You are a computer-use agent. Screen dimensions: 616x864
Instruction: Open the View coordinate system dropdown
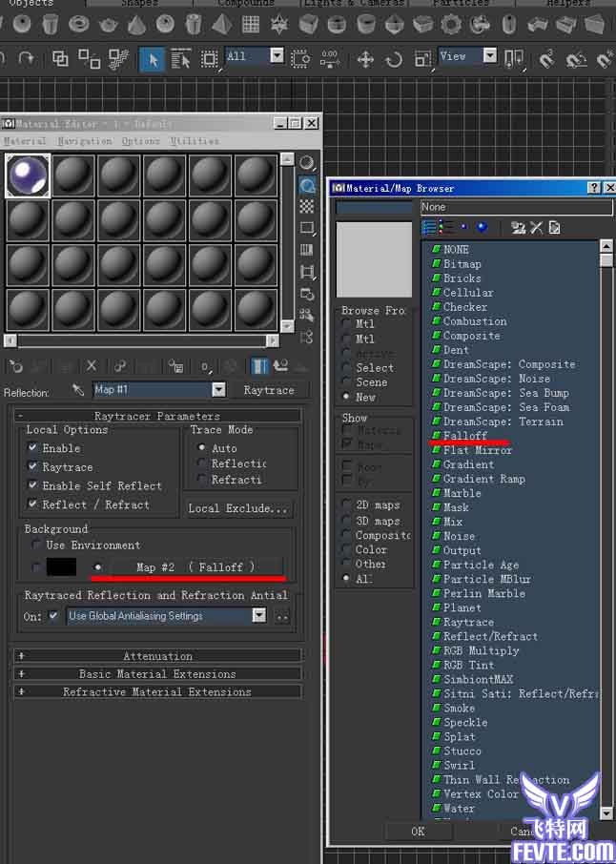[490, 55]
